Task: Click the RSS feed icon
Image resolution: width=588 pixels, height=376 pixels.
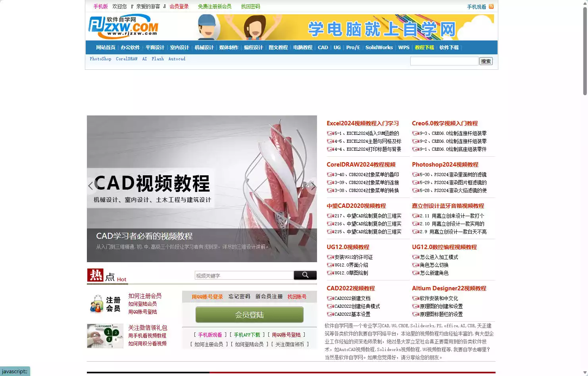Action: point(491,6)
